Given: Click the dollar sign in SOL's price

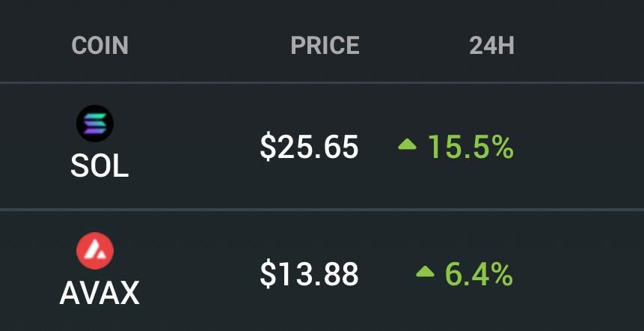Looking at the screenshot, I should coord(268,148).
